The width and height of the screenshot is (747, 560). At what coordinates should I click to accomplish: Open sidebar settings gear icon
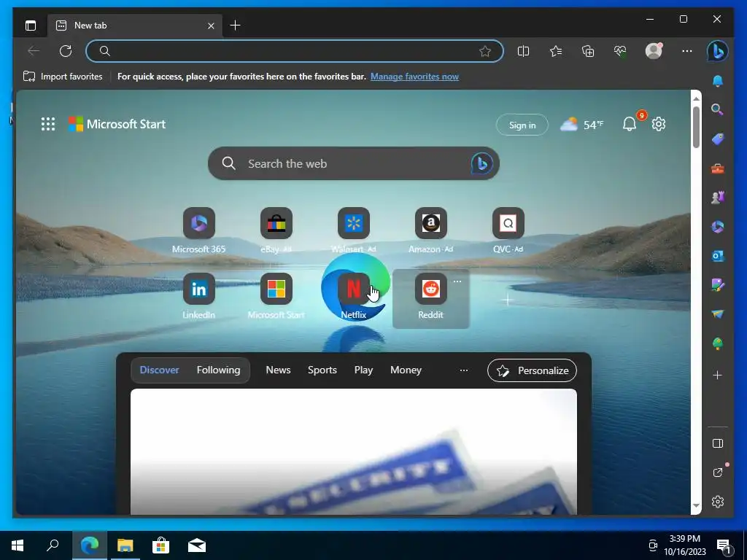point(718,502)
